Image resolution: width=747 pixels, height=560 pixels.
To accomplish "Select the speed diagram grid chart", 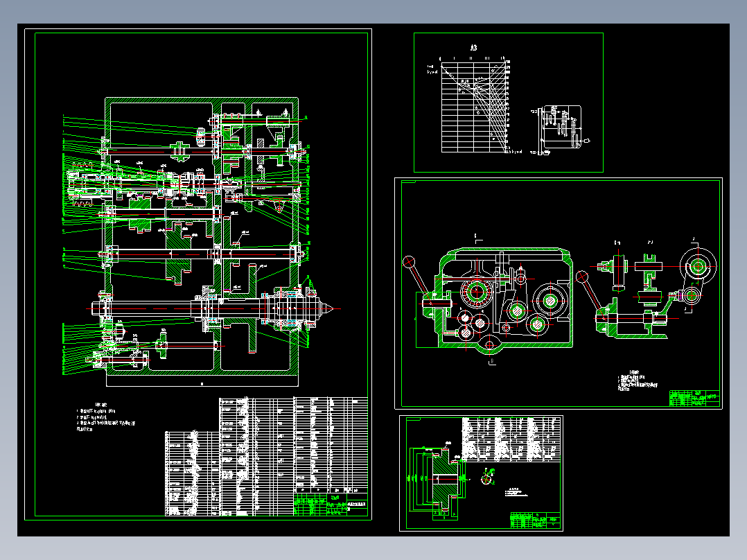I will (475, 106).
